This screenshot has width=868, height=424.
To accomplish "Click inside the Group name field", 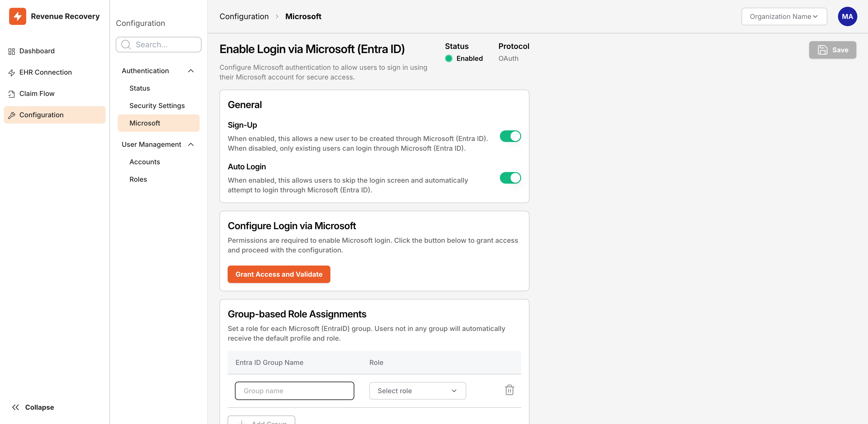I will click(294, 391).
